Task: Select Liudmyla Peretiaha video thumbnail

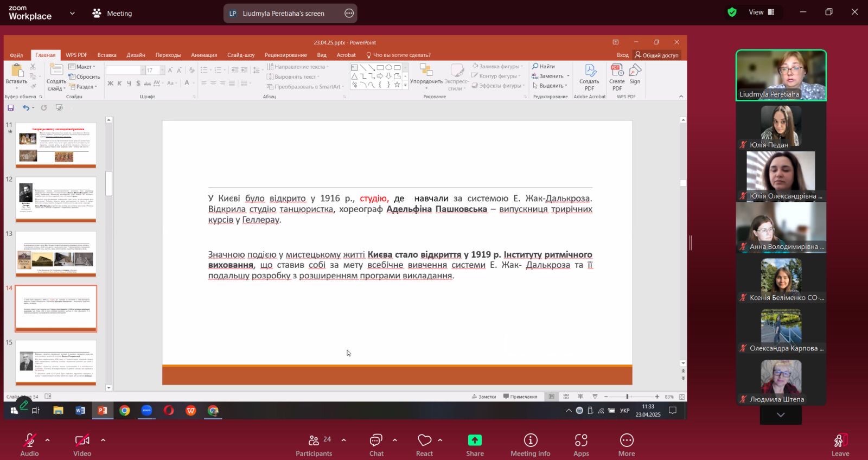Action: point(781,75)
